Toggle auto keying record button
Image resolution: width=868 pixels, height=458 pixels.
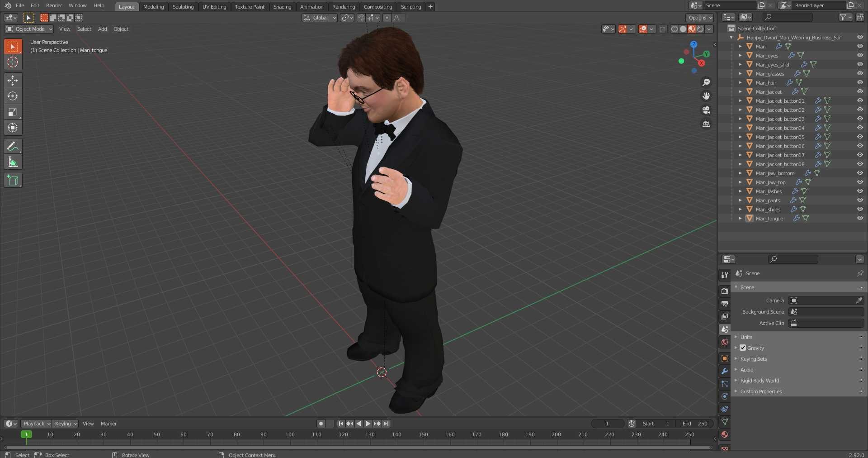(x=321, y=424)
